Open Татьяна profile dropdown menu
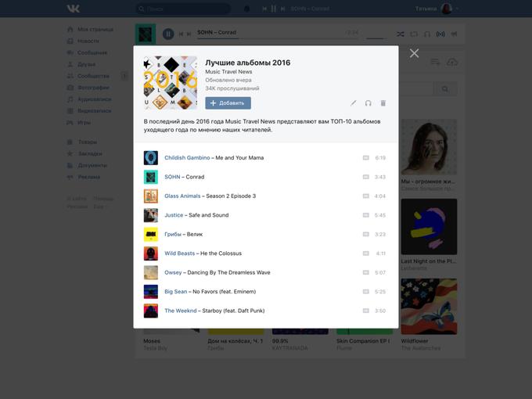This screenshot has height=399, width=532. [437, 9]
